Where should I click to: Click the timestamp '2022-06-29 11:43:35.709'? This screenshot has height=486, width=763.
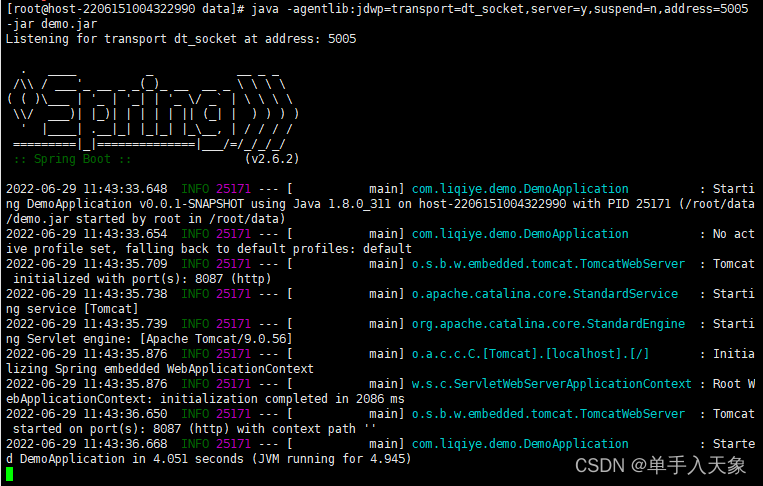tap(87, 264)
